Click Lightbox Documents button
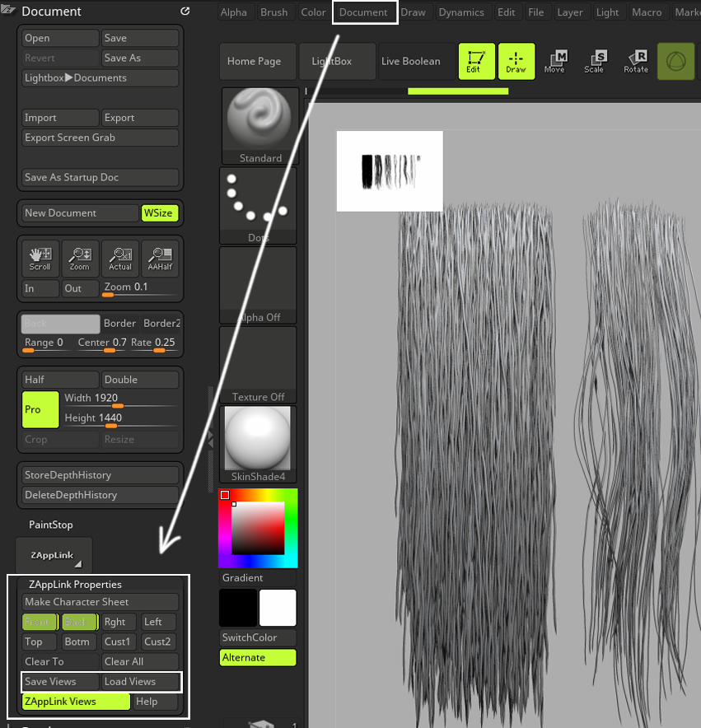The width and height of the screenshot is (701, 728). (100, 78)
